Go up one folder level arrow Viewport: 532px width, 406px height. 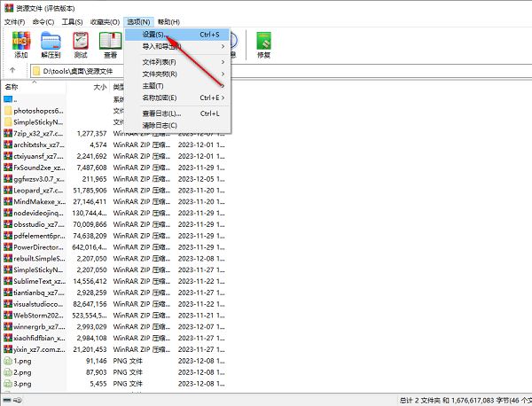pyautogui.click(x=12, y=70)
